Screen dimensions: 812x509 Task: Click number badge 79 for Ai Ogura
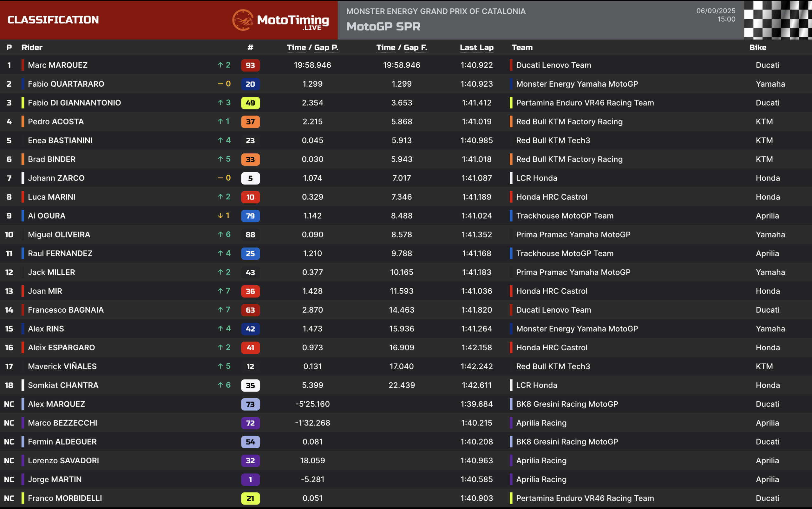250,216
